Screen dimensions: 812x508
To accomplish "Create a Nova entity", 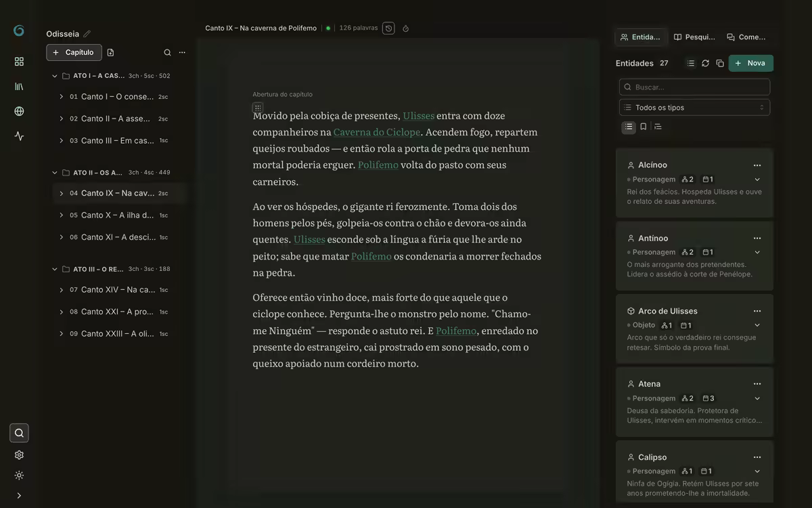I will point(750,63).
